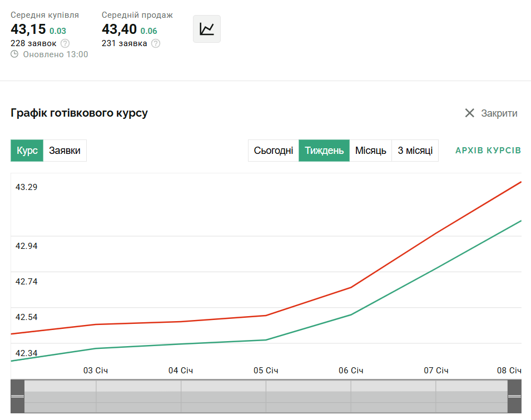Click the line chart icon button
Image resolution: width=531 pixels, height=420 pixels.
point(207,29)
